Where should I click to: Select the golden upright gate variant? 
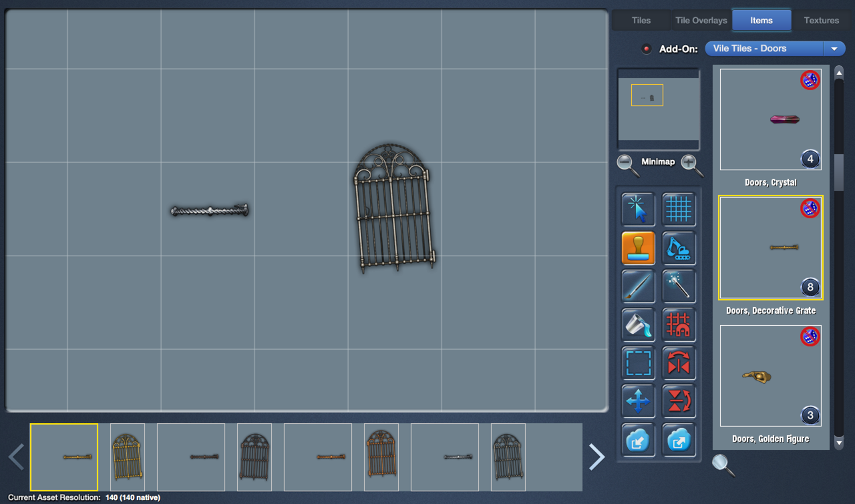128,457
